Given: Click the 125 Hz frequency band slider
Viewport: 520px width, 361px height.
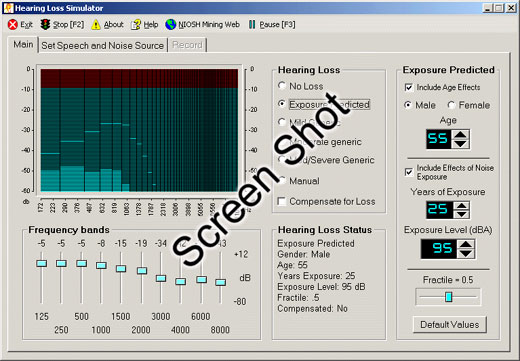Looking at the screenshot, I should 41,263.
